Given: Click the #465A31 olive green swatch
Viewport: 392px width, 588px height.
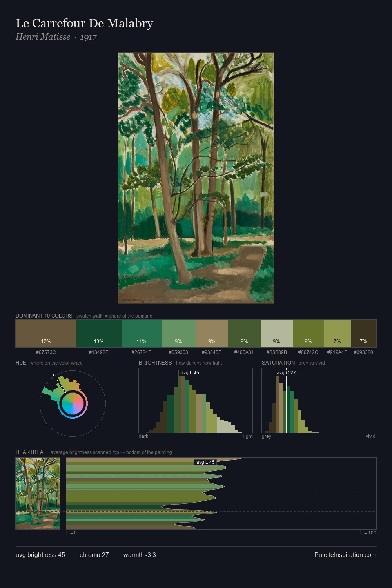Looking at the screenshot, I should (244, 334).
